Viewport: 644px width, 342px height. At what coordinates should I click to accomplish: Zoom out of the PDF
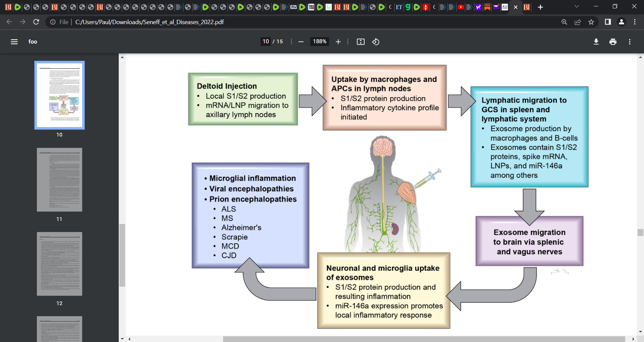coord(301,42)
